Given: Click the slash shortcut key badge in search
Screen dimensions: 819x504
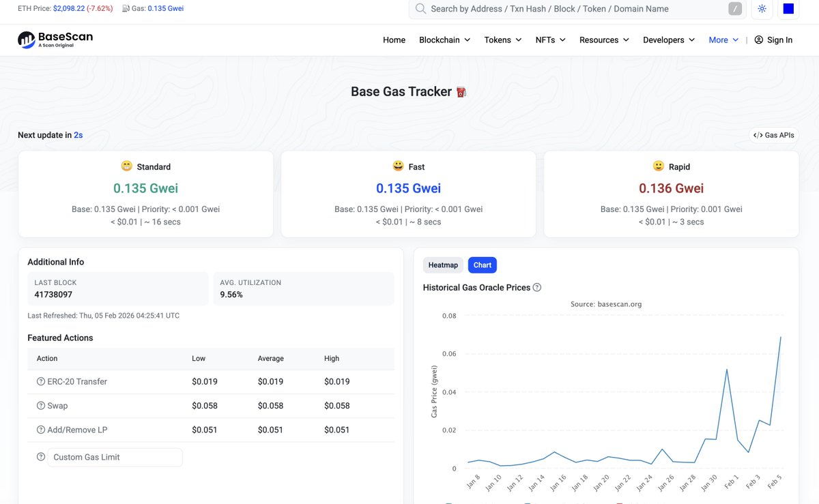Looking at the screenshot, I should point(735,9).
